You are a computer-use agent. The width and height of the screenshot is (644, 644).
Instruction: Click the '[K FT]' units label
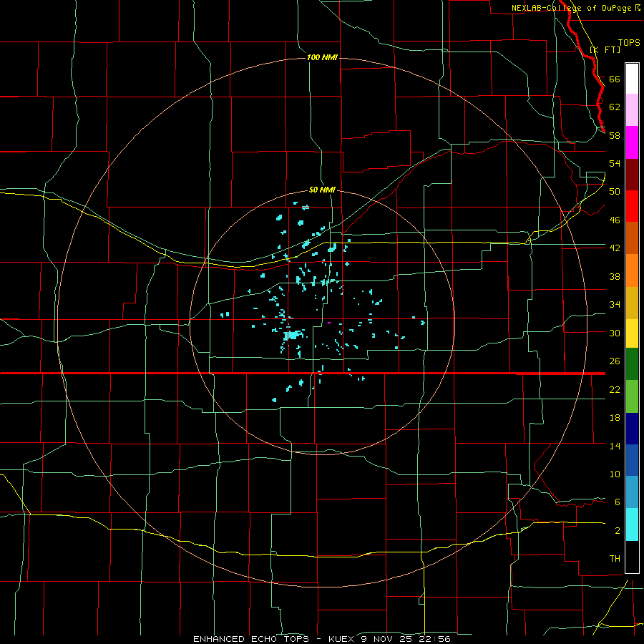point(605,49)
